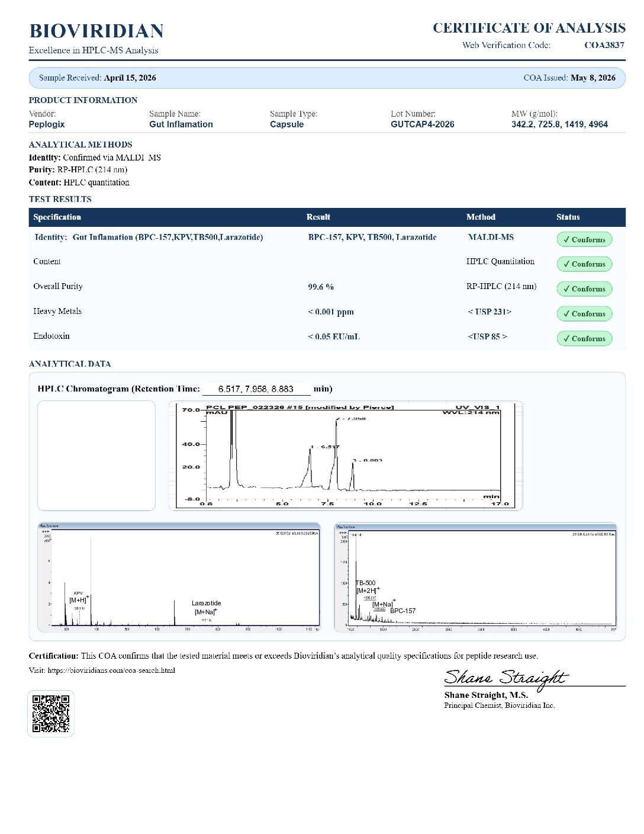Click the Overall Purity specification label

click(58, 286)
